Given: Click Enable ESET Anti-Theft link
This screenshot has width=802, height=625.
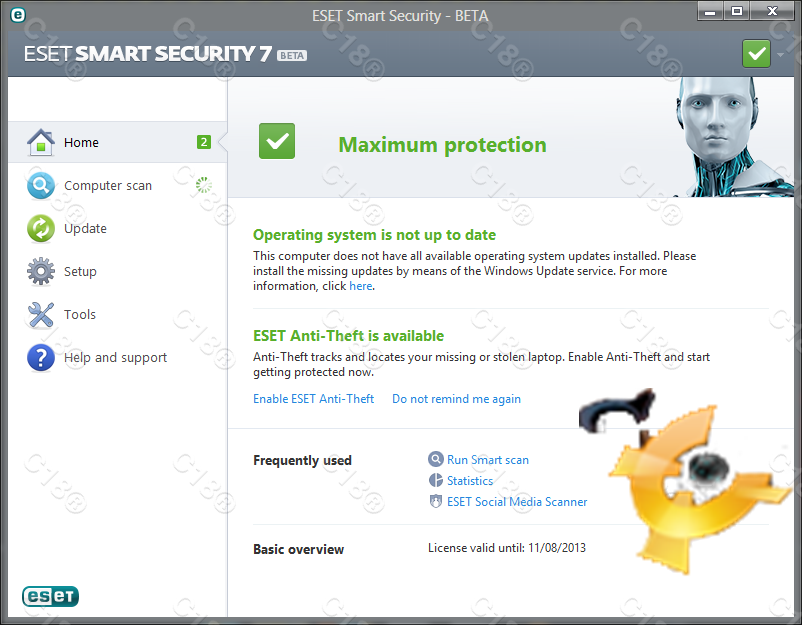Looking at the screenshot, I should pos(313,399).
